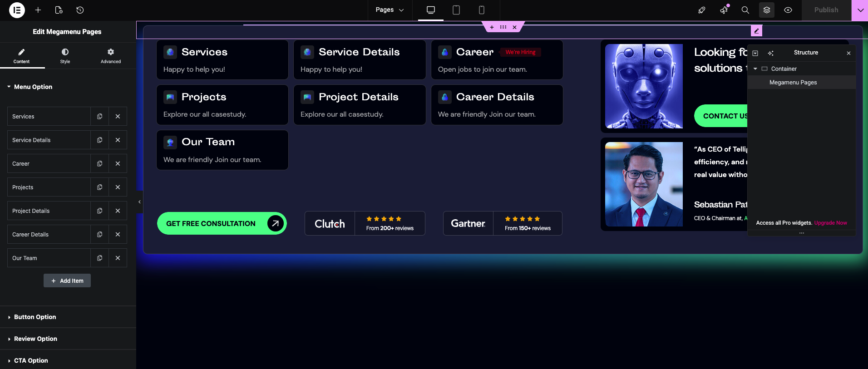
Task: Select Megamenu Pages in Structure tree
Action: tap(793, 82)
